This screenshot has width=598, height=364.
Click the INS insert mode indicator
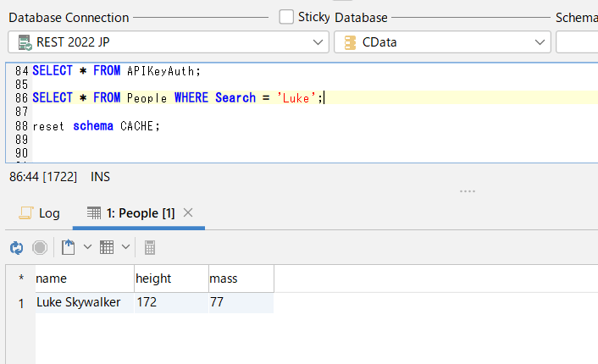(100, 177)
